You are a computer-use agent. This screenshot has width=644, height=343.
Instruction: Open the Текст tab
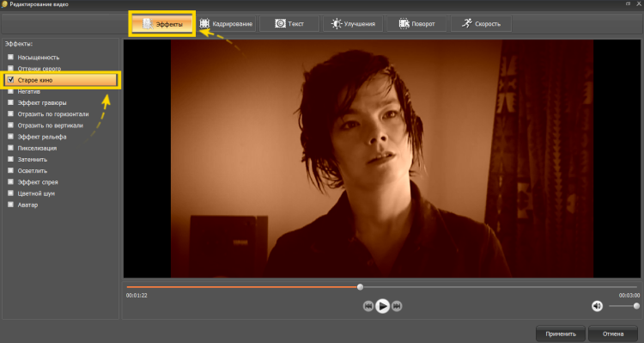(289, 24)
